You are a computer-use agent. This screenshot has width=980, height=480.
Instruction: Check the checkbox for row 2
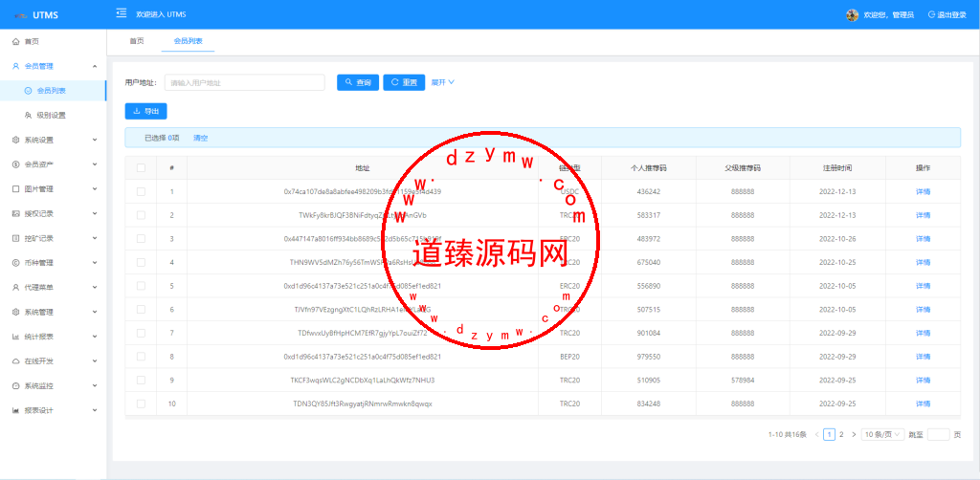click(142, 215)
